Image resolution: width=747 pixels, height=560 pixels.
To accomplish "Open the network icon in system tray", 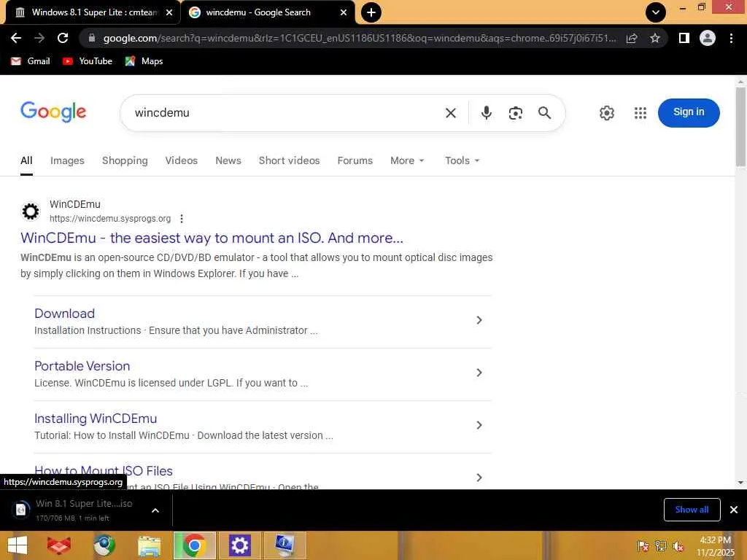I will [661, 545].
